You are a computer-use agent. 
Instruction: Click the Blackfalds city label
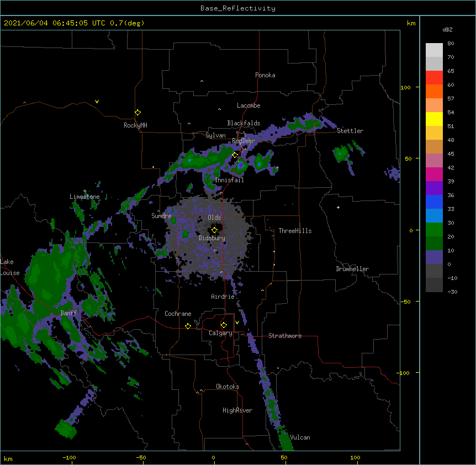tap(244, 123)
